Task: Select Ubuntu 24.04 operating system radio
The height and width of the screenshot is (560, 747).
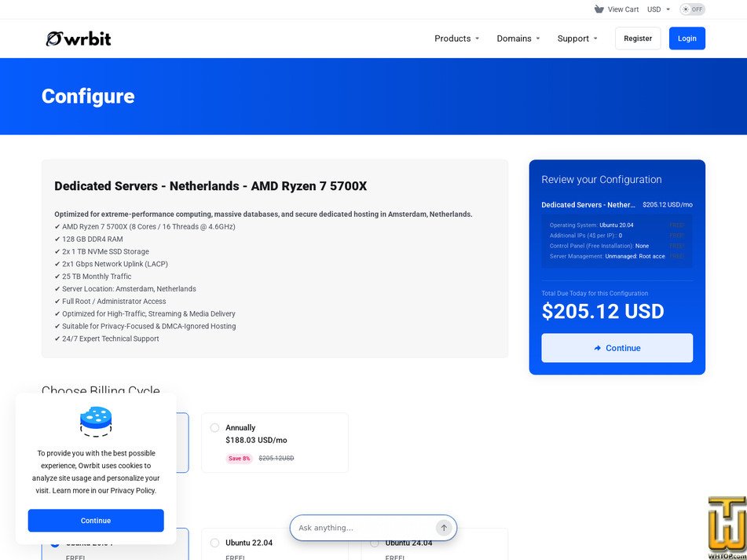Action: point(375,543)
